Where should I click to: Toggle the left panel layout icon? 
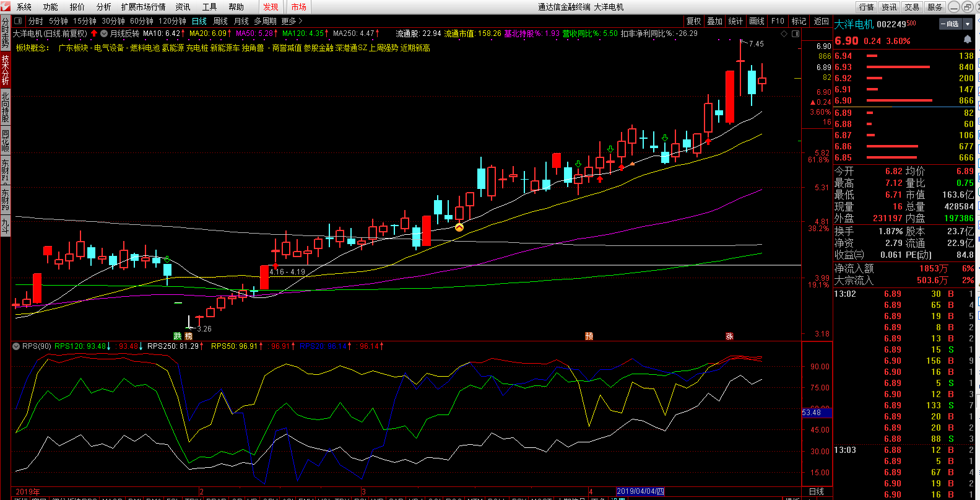coord(18,21)
